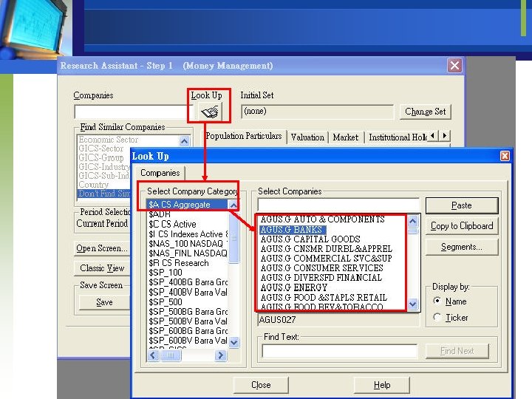Select the Name display radio button
The width and height of the screenshot is (532, 399).
click(437, 301)
